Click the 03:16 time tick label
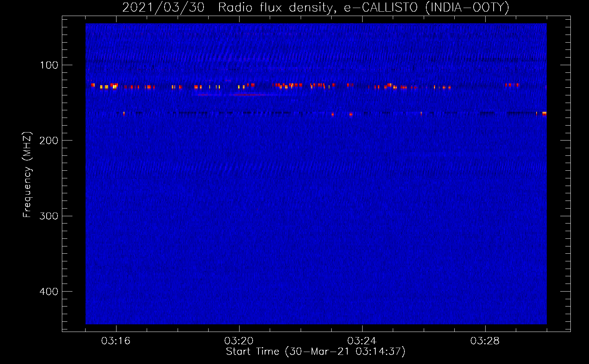 point(116,341)
